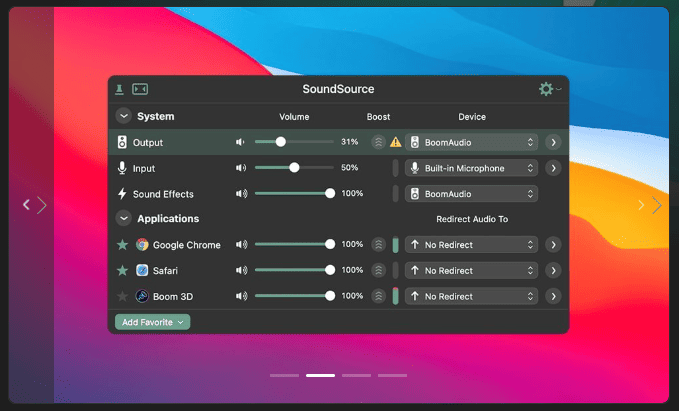Click the Google Chrome application name
The height and width of the screenshot is (411, 679).
tap(187, 245)
